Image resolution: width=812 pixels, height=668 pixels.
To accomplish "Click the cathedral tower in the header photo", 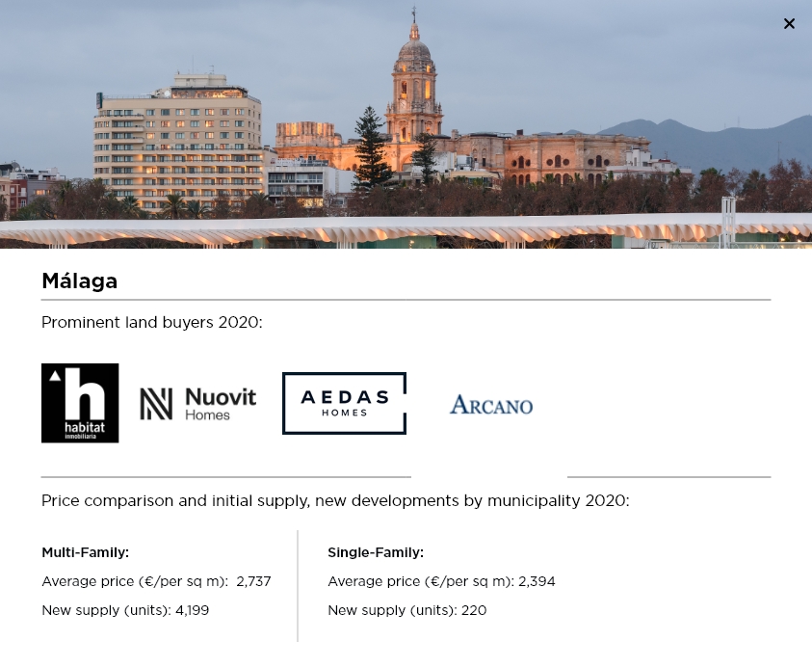I will click(x=414, y=87).
